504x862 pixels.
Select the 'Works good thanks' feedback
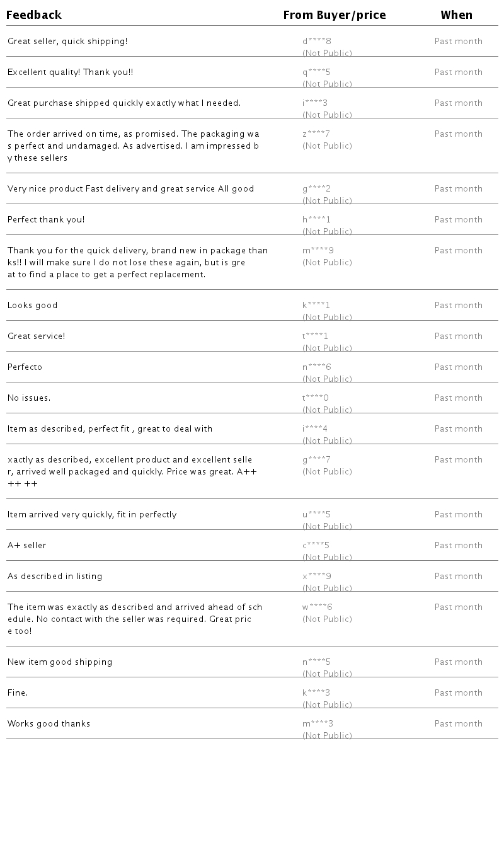[49, 724]
